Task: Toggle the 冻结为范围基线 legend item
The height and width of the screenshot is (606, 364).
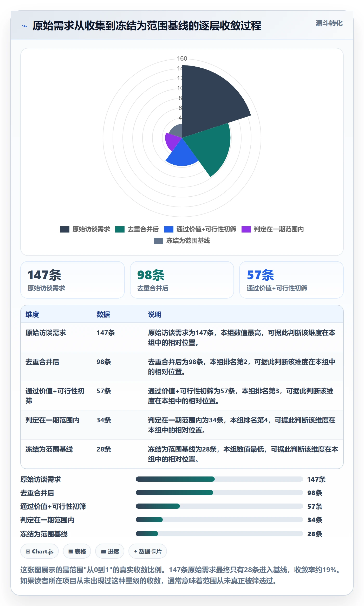Action: click(x=182, y=241)
